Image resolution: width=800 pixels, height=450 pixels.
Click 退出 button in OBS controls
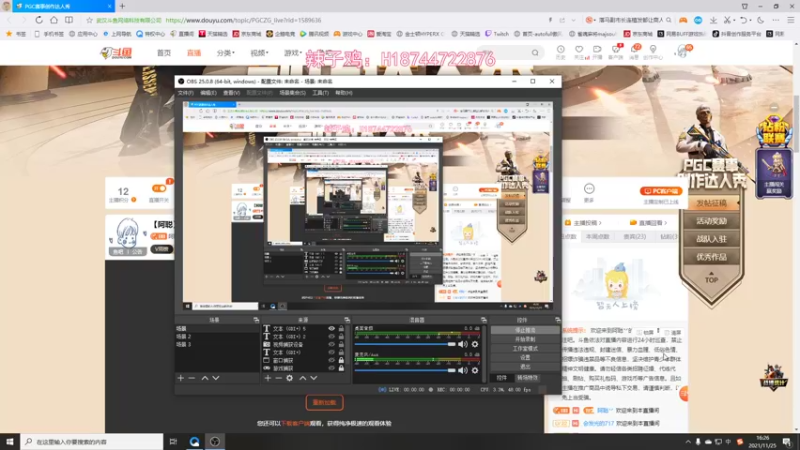coord(525,366)
